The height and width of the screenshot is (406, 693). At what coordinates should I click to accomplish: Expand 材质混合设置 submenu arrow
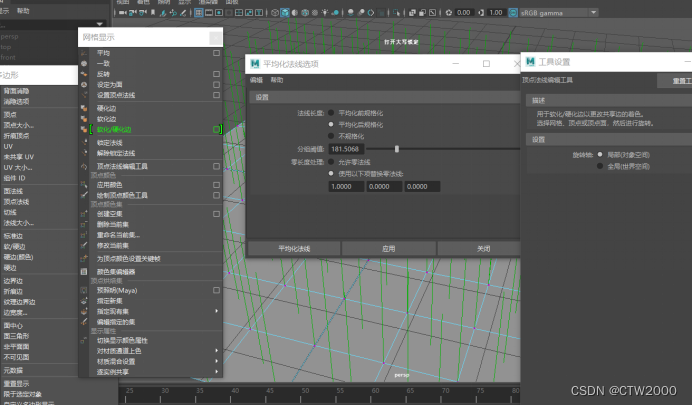[x=217, y=361]
